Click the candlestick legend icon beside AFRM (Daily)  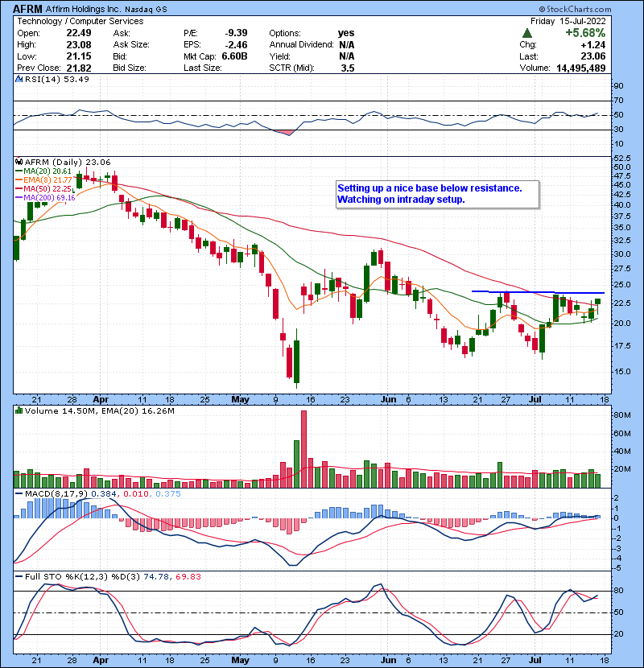(x=19, y=162)
